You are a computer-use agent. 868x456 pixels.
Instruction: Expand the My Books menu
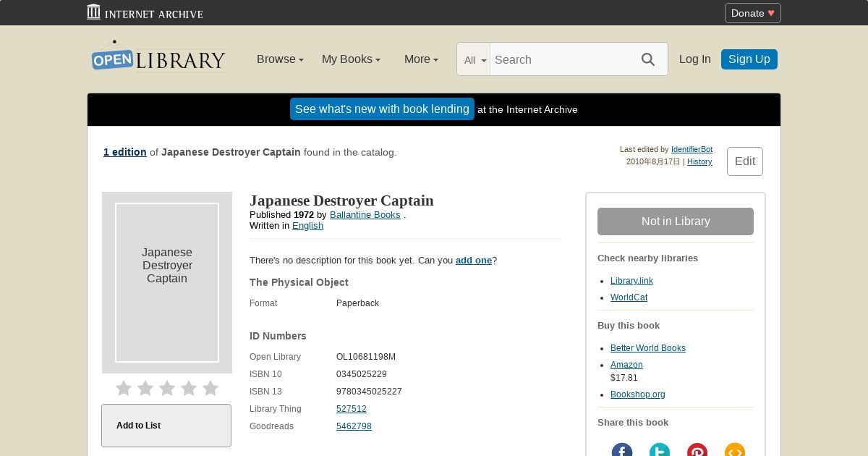(x=351, y=59)
